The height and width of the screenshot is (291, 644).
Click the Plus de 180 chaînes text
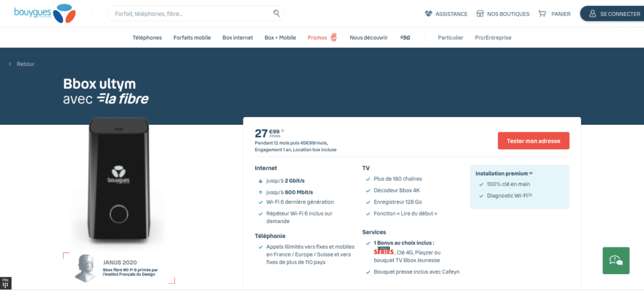point(398,179)
